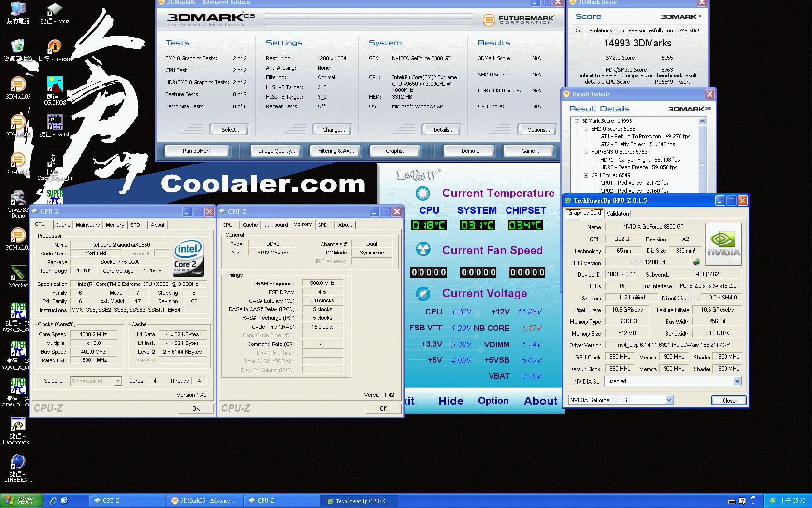Open the Validation tab in GPU-Z
812x508 pixels.
617,214
